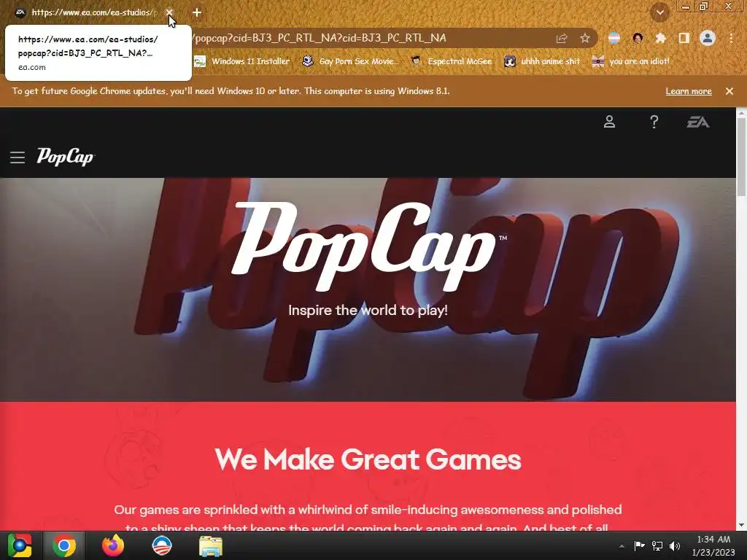The image size is (747, 560).
Task: Dismiss the Chrome update infobar
Action: tap(729, 91)
